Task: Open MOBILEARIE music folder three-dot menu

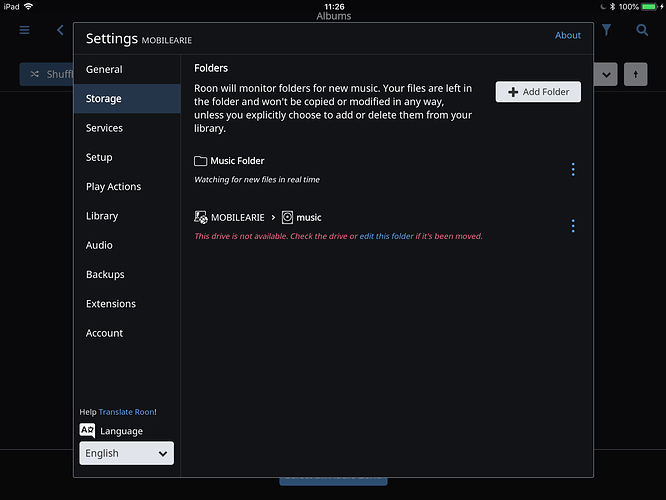Action: [x=573, y=226]
